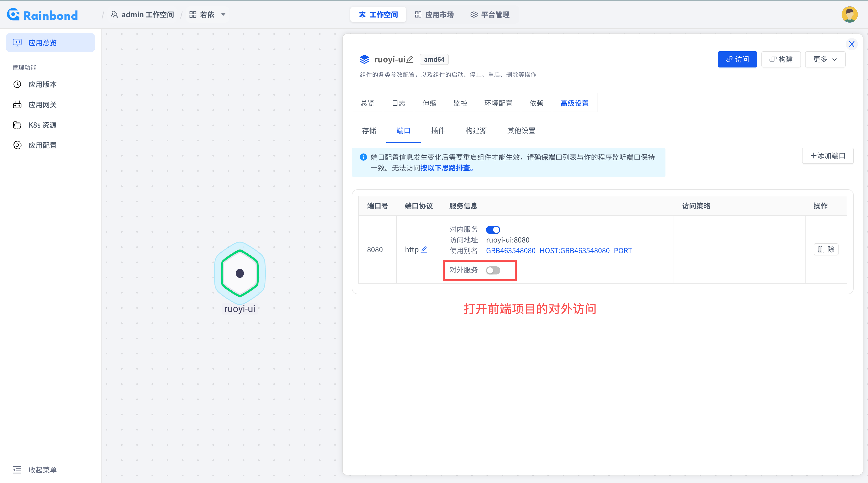The image size is (868, 483).
Task: Click the K8s 资源 folder icon
Action: (x=17, y=125)
